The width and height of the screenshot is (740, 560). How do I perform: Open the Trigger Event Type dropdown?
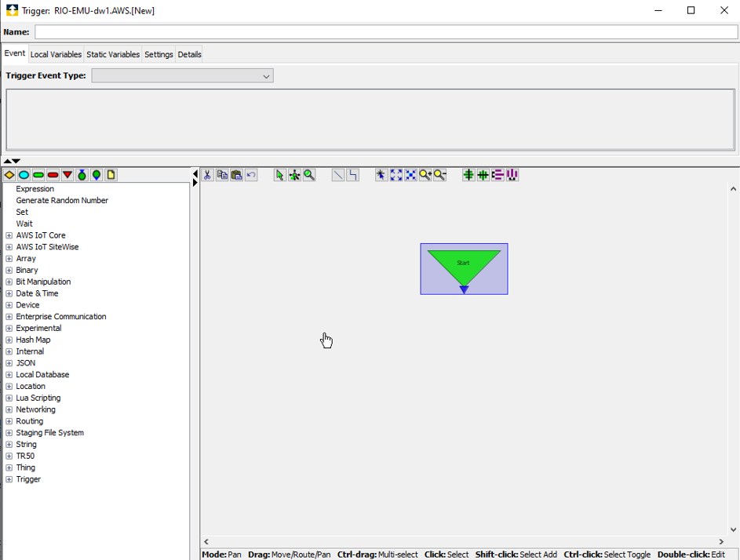(183, 76)
